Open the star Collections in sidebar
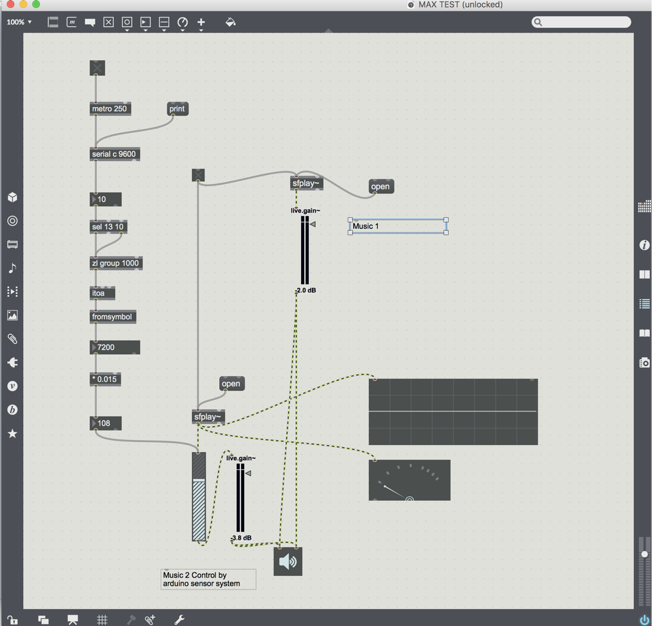652x626 pixels. pyautogui.click(x=12, y=433)
